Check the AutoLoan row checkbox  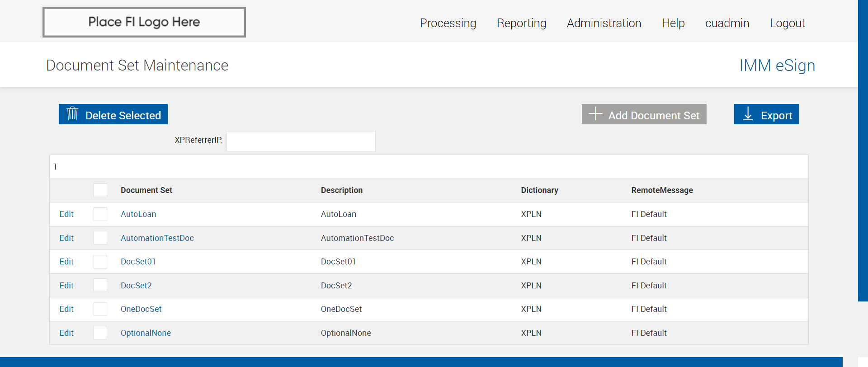(100, 214)
